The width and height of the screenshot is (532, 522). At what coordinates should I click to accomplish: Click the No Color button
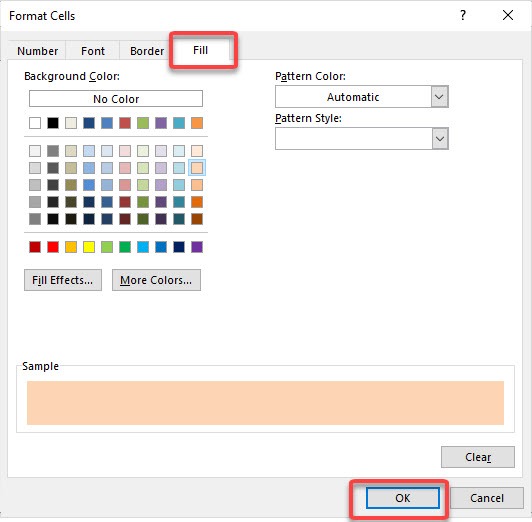click(x=116, y=99)
